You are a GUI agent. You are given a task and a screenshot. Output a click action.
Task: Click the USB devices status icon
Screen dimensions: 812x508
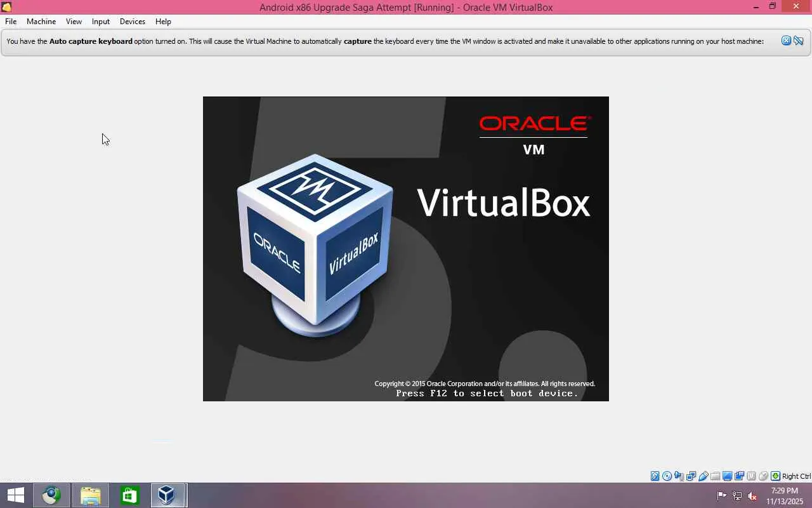(x=704, y=476)
